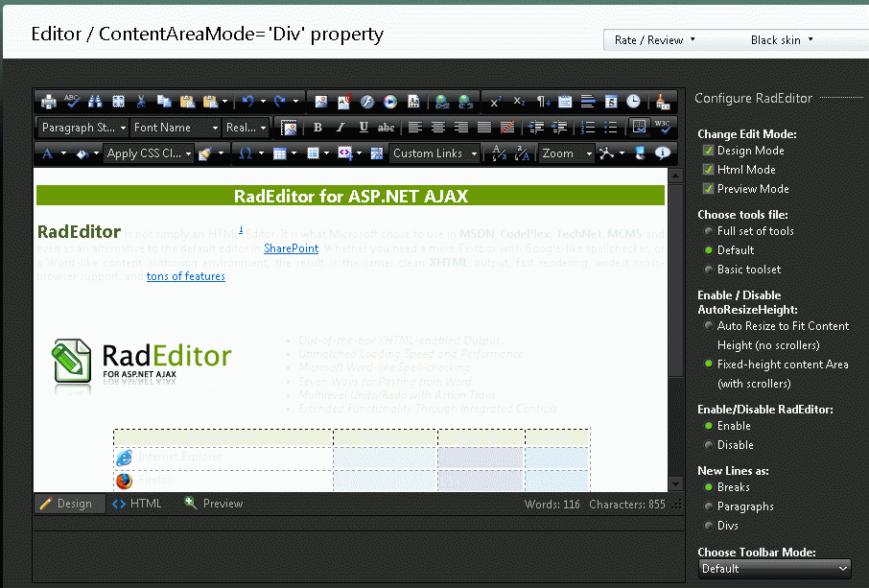Toggle underline formatting
This screenshot has height=588, width=869.
pos(364,128)
